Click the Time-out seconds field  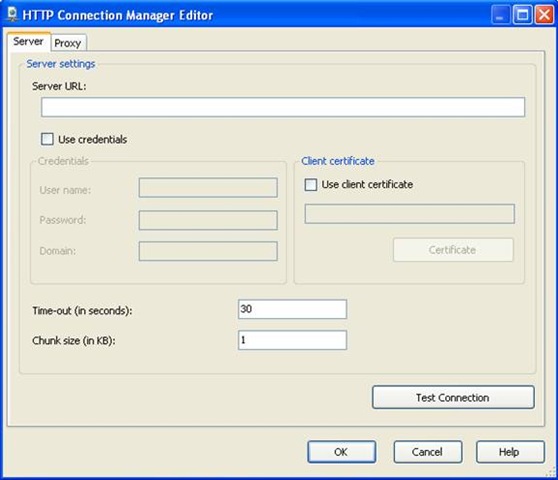(292, 309)
